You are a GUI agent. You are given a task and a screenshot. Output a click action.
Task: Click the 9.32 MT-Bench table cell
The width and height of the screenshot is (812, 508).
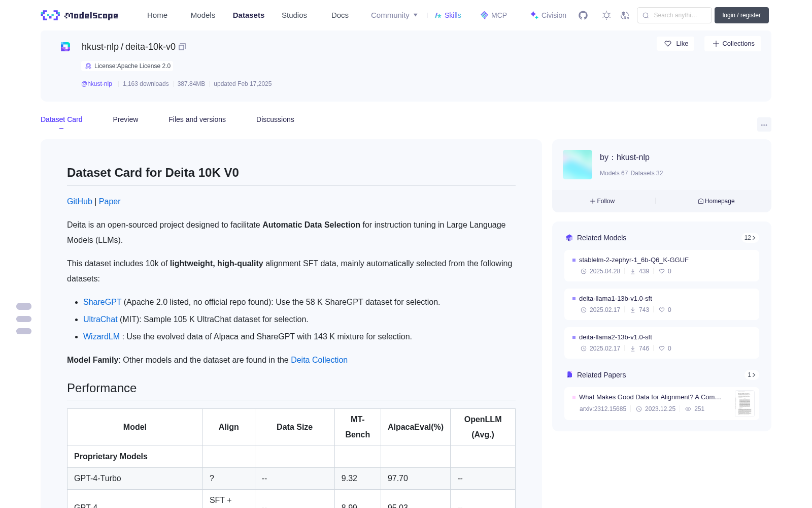[358, 479]
